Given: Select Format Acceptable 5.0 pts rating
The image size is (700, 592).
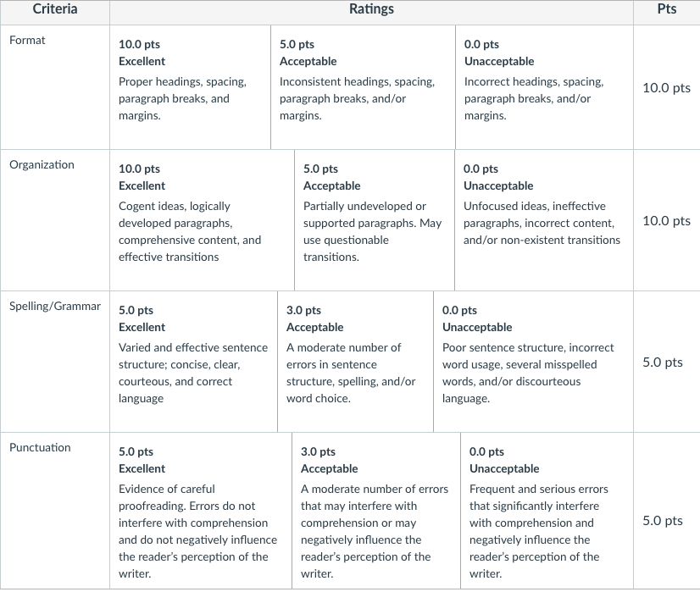Looking at the screenshot, I should click(x=363, y=87).
